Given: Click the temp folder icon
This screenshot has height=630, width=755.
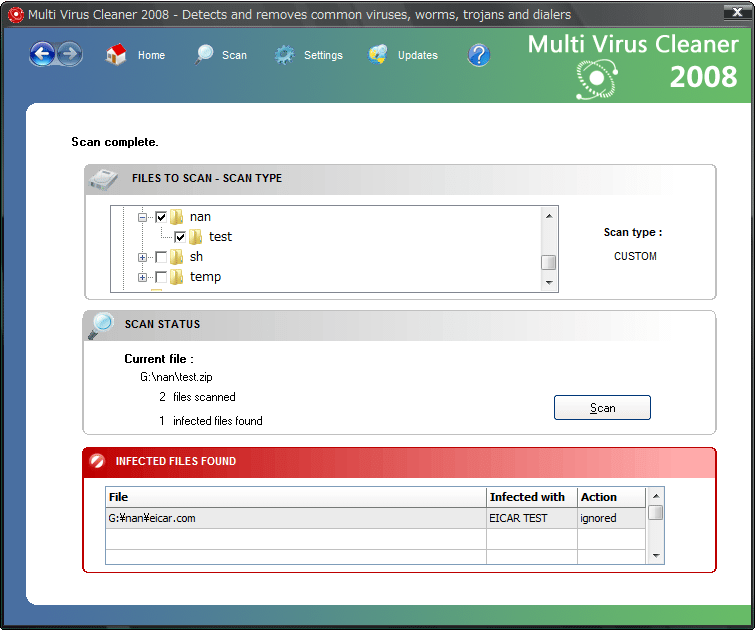Looking at the screenshot, I should 177,277.
